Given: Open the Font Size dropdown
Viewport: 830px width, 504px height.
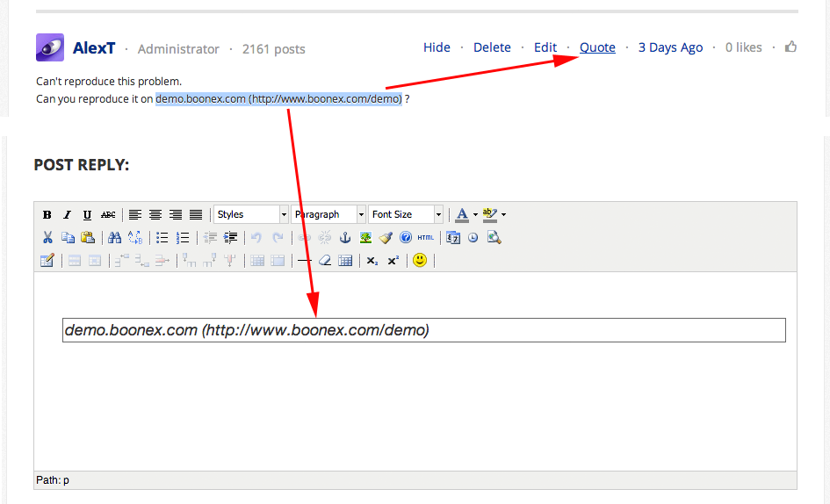Looking at the screenshot, I should coord(406,214).
